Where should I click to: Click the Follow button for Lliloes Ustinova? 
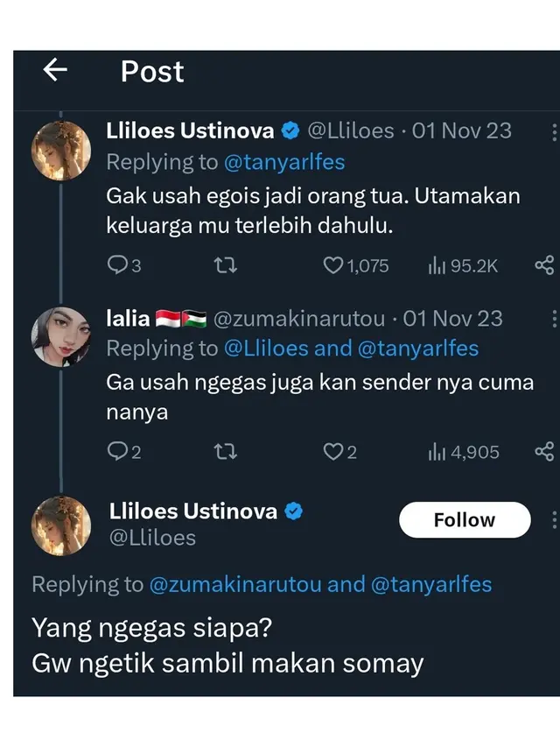pyautogui.click(x=465, y=519)
